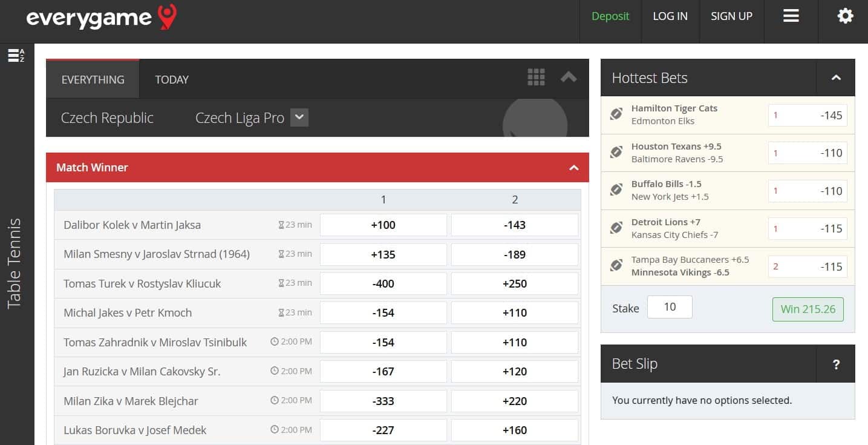Pick +135 odds for Milan Smesny
Viewport: 868px width, 445px height.
(383, 254)
